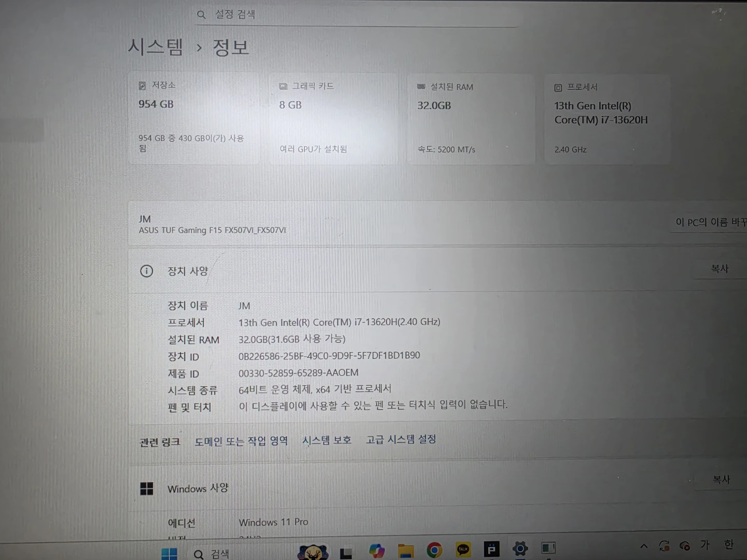The width and height of the screenshot is (747, 560).
Task: Copy Windows specs with the Windows 사양 복사 button
Action: pos(721,480)
